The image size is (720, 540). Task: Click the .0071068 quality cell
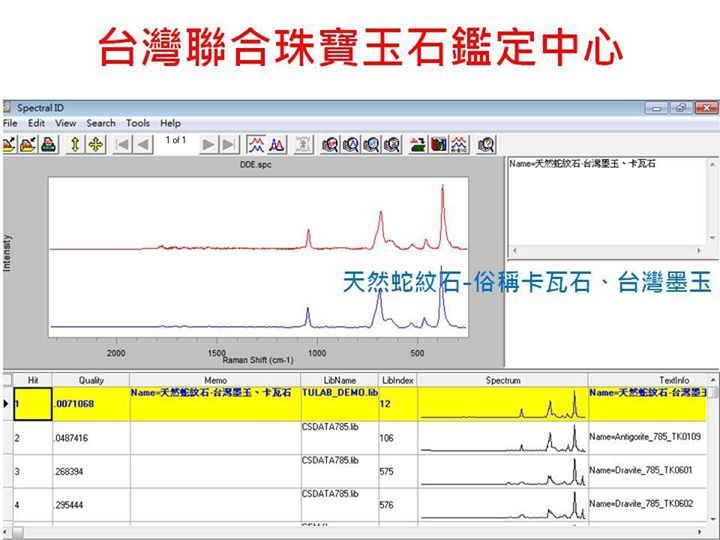click(91, 404)
